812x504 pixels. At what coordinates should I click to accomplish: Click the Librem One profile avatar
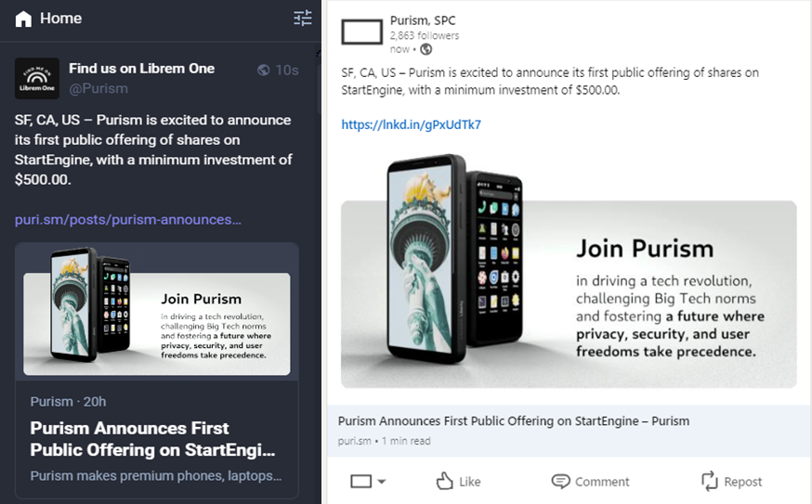(37, 79)
